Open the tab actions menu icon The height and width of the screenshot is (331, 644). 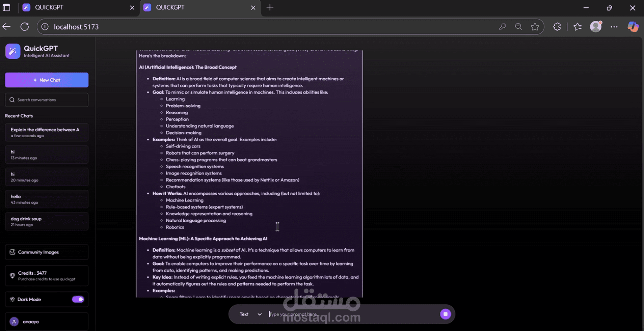point(6,7)
